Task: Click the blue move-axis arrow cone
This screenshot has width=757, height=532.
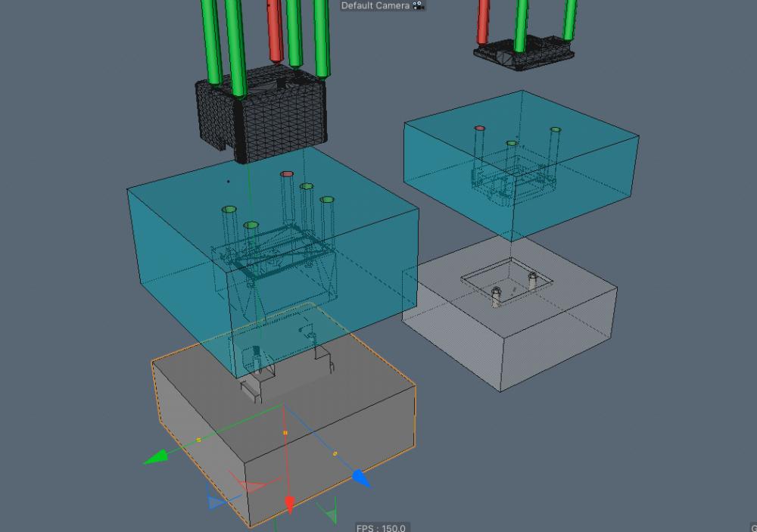Action: tap(361, 478)
